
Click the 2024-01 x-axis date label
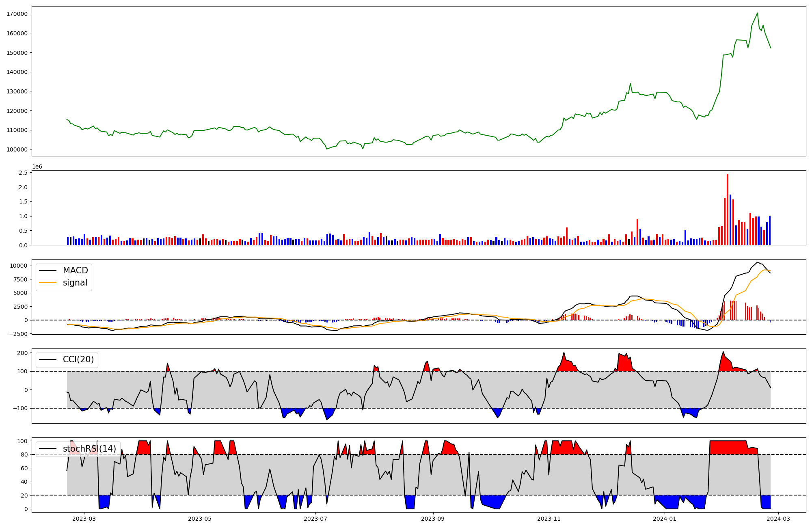[665, 519]
